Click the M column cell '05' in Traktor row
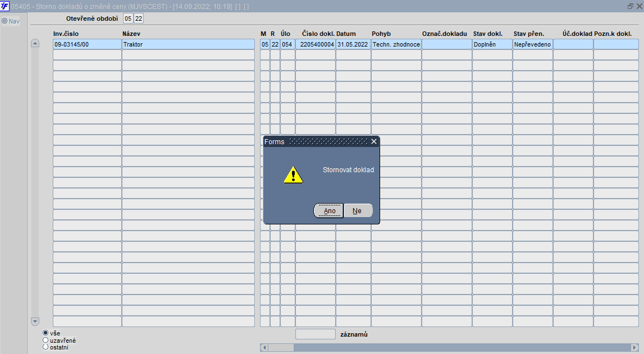Image resolution: width=644 pixels, height=354 pixels. 265,44
